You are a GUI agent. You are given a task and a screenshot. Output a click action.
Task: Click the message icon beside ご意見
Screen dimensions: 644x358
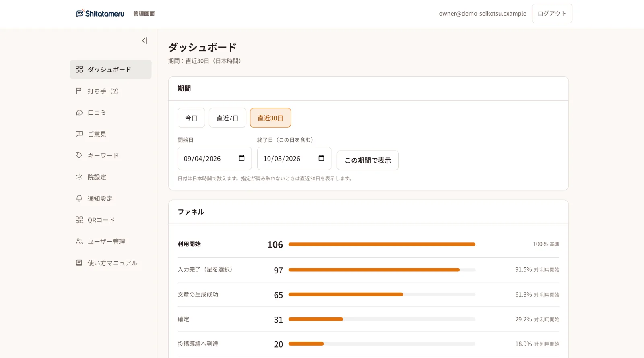pyautogui.click(x=79, y=134)
